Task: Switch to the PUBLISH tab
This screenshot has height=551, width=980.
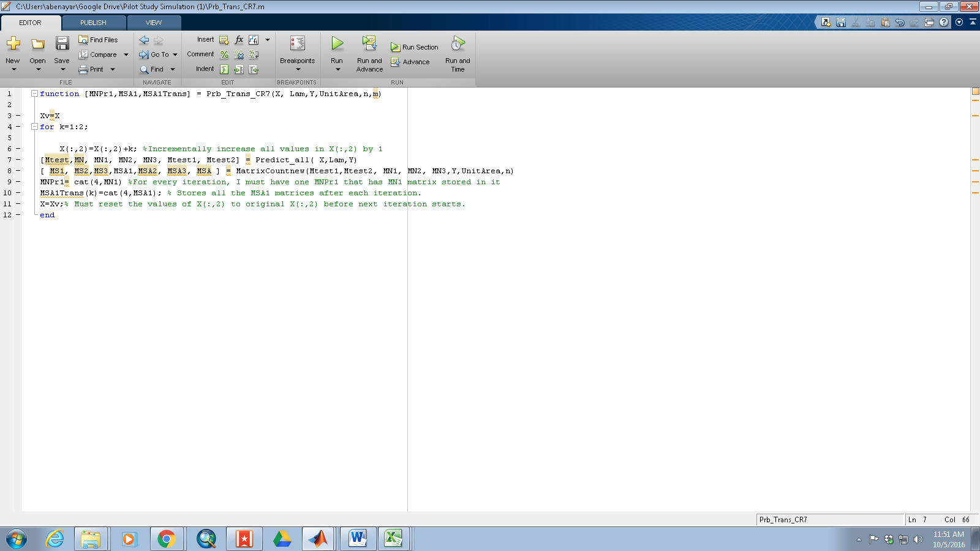Action: 93,23
